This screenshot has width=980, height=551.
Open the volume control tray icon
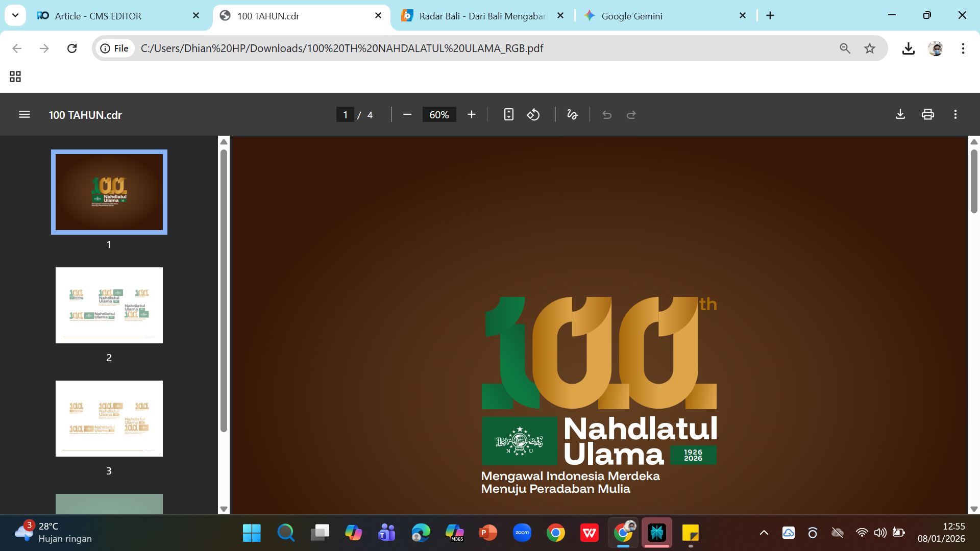click(x=880, y=533)
